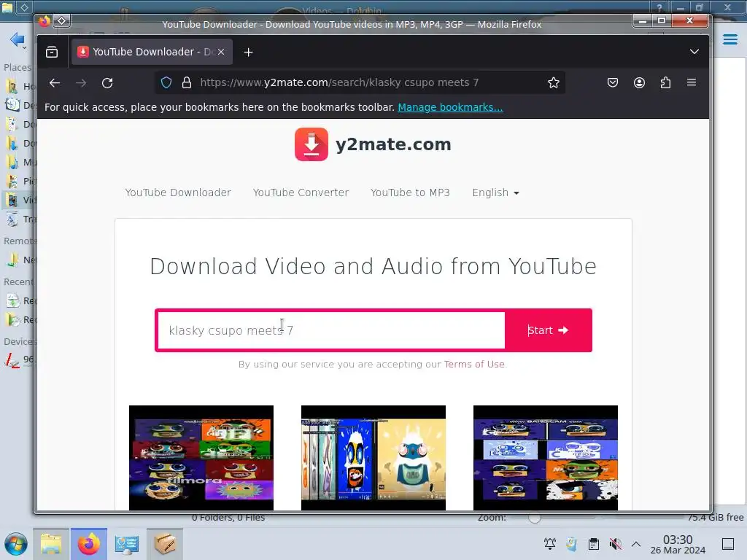
Task: List all tabs dropdown arrow
Action: click(694, 52)
